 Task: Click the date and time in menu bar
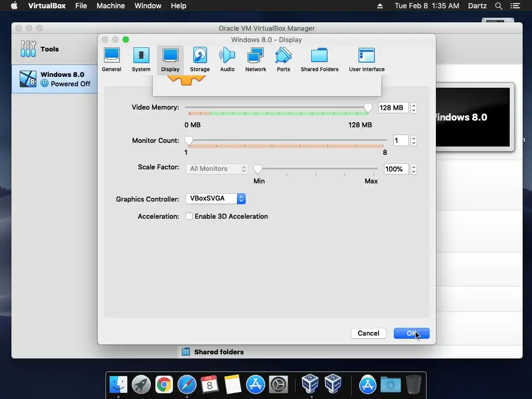point(427,6)
